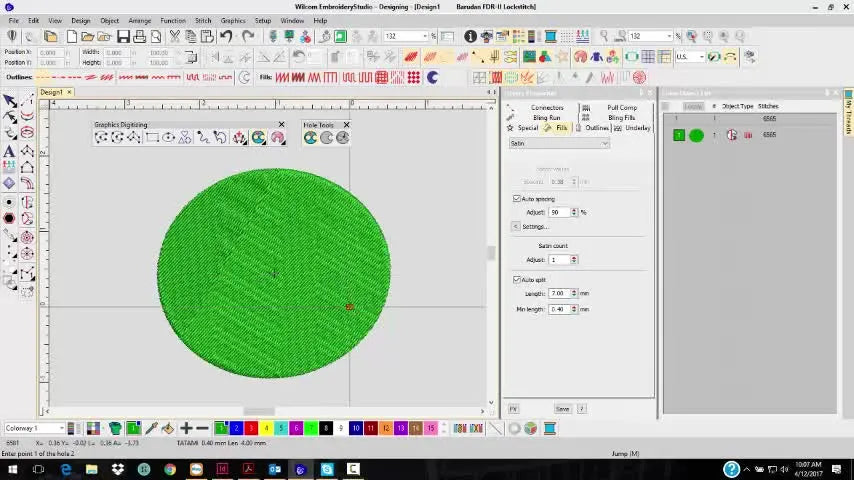
Task: Click the first Hole Tools icon
Action: (310, 138)
